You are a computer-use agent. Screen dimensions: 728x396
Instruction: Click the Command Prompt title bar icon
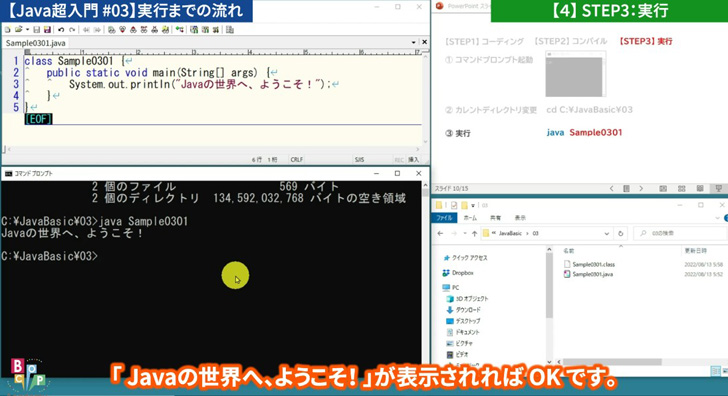coord(8,174)
